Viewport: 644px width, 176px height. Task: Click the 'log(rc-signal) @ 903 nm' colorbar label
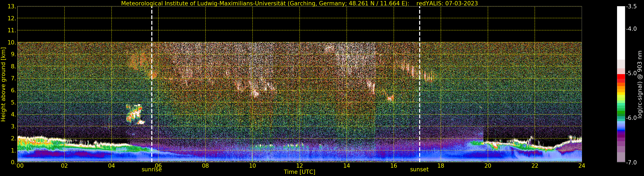(x=640, y=84)
